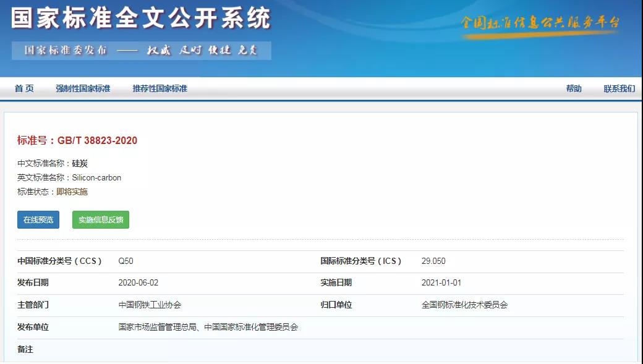Open the 推荐性国家标准 menu item
The image size is (643, 364).
pyautogui.click(x=160, y=88)
